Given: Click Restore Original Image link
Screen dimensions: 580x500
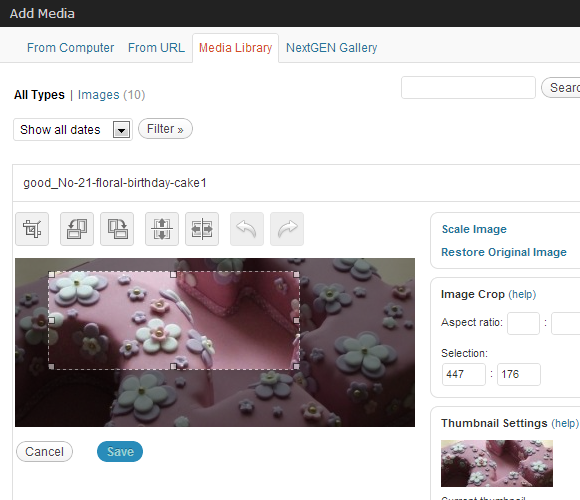Looking at the screenshot, I should (x=504, y=252).
